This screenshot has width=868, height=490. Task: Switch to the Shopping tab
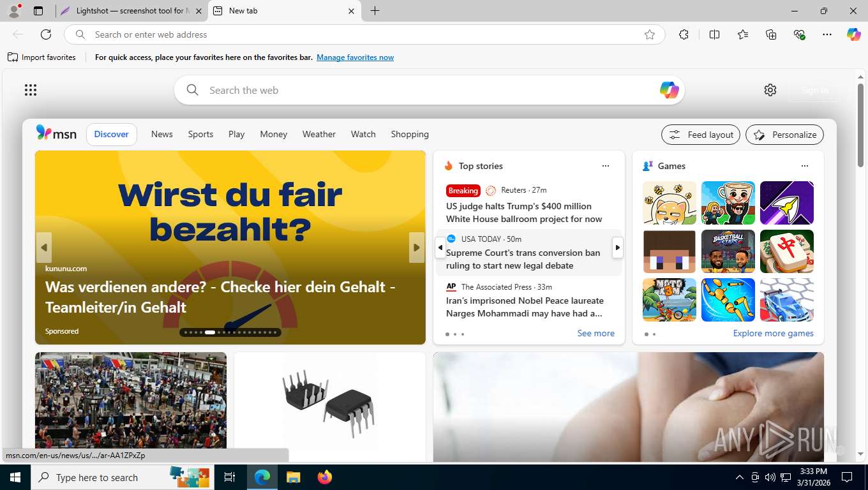[410, 134]
